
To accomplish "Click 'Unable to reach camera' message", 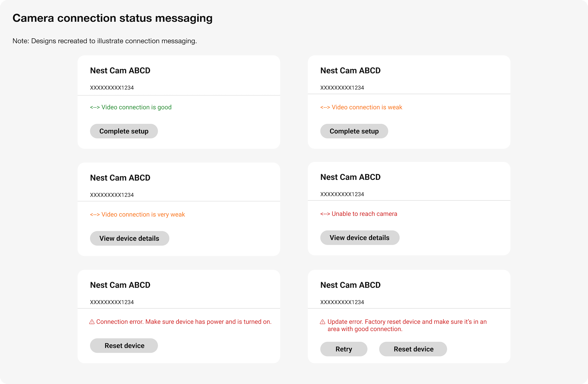I will (x=364, y=214).
